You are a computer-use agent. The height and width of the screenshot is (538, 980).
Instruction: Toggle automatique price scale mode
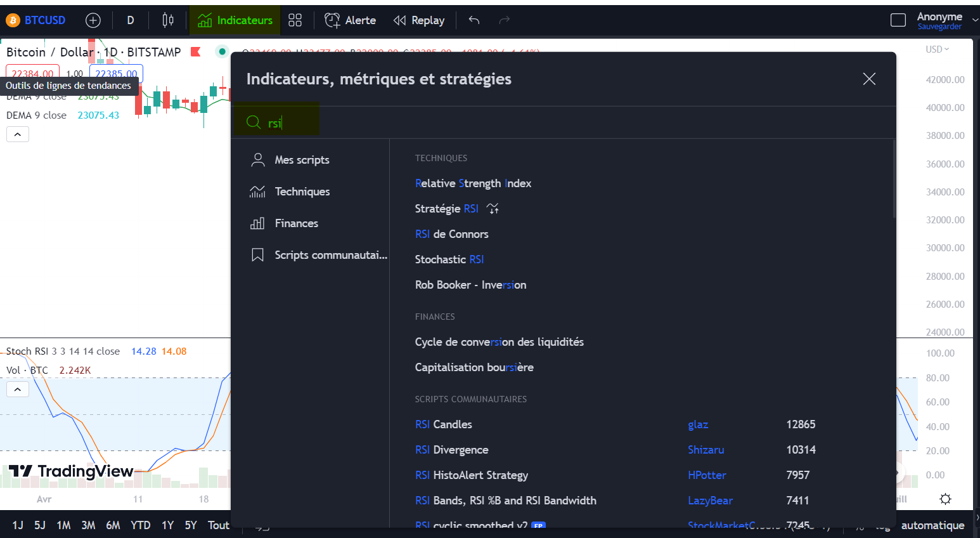(x=932, y=525)
